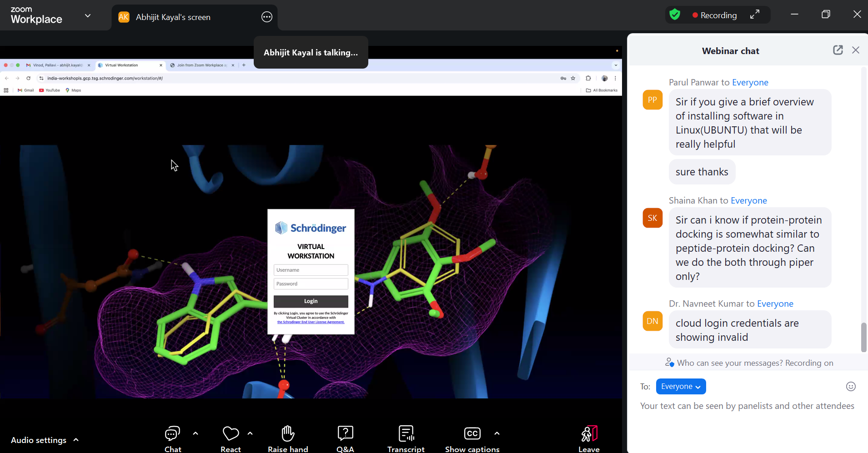Expand the Audio settings menu
The height and width of the screenshot is (453, 868).
(x=76, y=440)
